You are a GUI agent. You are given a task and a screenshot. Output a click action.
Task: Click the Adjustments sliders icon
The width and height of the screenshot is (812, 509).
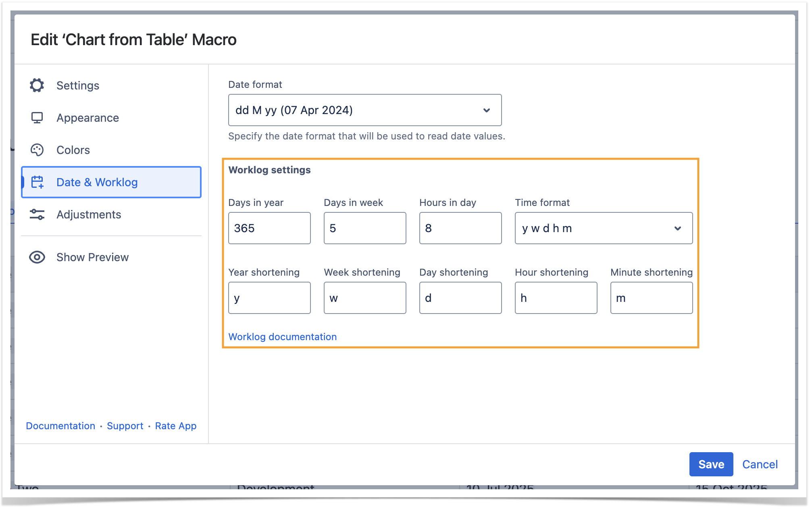click(37, 214)
